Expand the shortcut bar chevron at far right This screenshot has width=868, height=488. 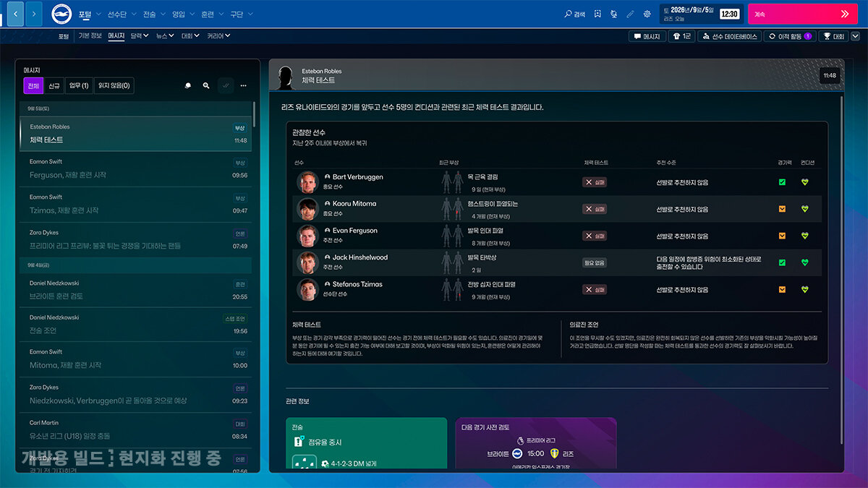pos(854,36)
